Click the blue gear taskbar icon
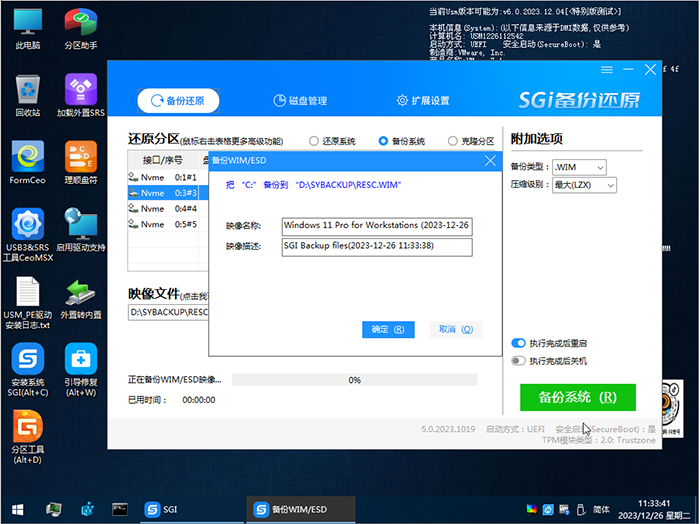Screen dimensions: 700x524 (x=88, y=509)
